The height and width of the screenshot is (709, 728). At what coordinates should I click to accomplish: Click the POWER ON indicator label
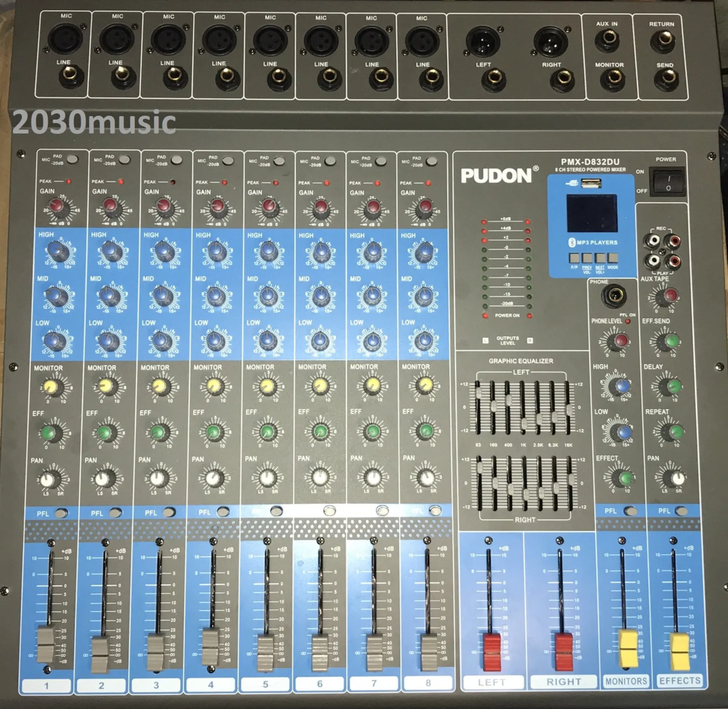pyautogui.click(x=507, y=316)
